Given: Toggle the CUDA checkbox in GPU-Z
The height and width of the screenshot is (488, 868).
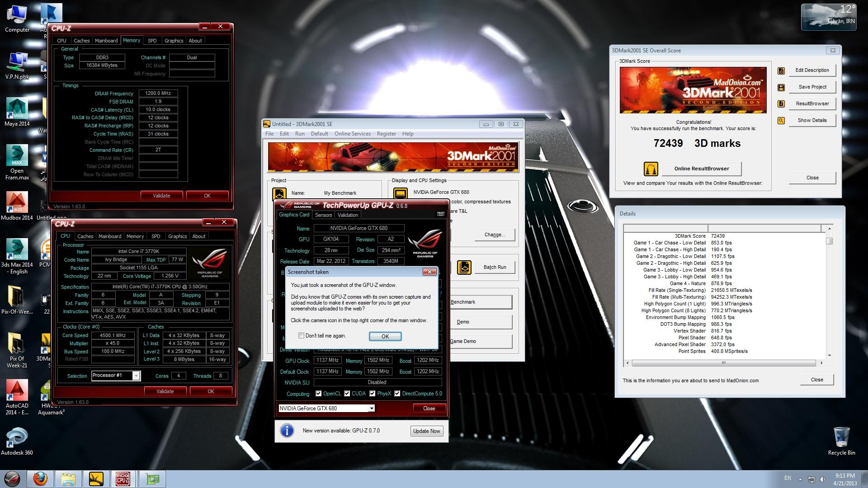Looking at the screenshot, I should [347, 394].
